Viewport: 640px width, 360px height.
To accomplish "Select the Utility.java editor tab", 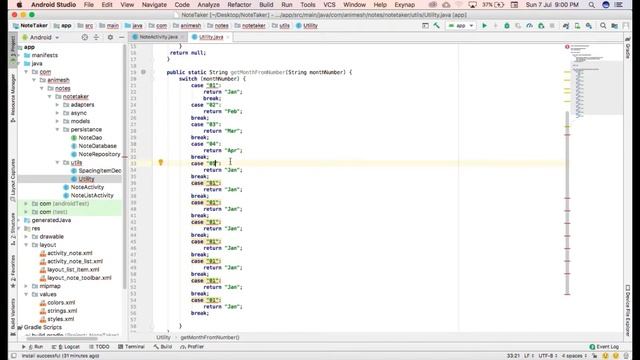I will point(211,37).
